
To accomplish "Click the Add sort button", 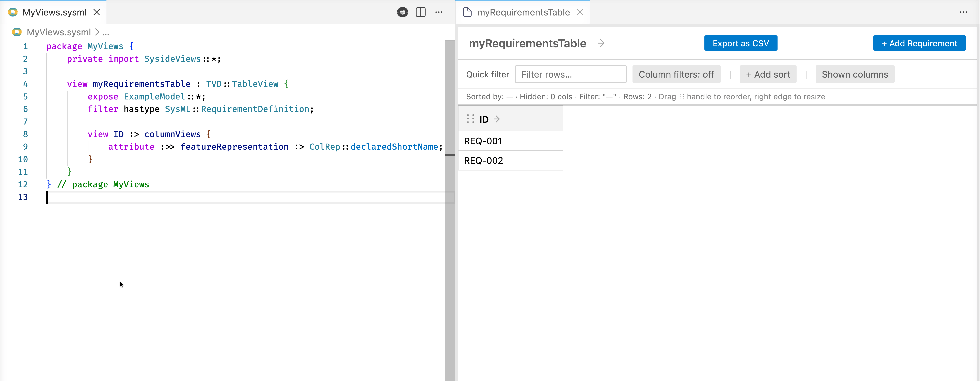I will click(x=768, y=74).
